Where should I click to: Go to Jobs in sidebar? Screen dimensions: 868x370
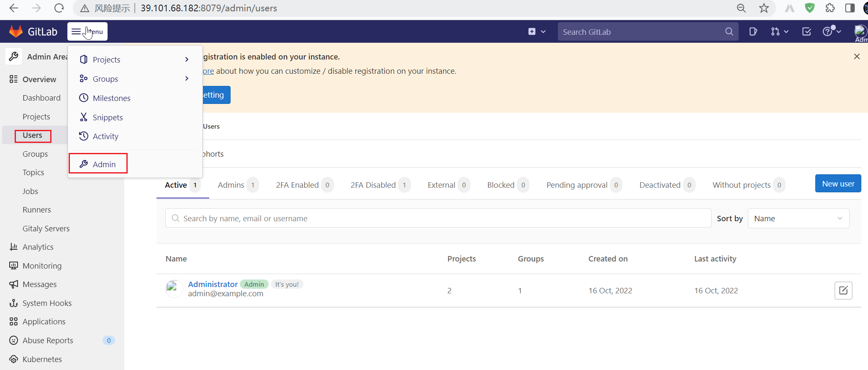pyautogui.click(x=30, y=191)
